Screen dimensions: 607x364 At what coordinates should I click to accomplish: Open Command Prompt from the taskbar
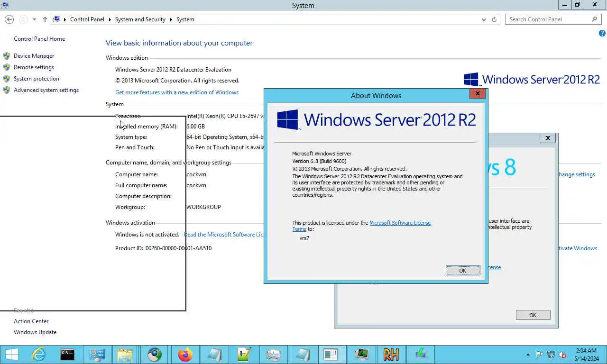click(67, 355)
